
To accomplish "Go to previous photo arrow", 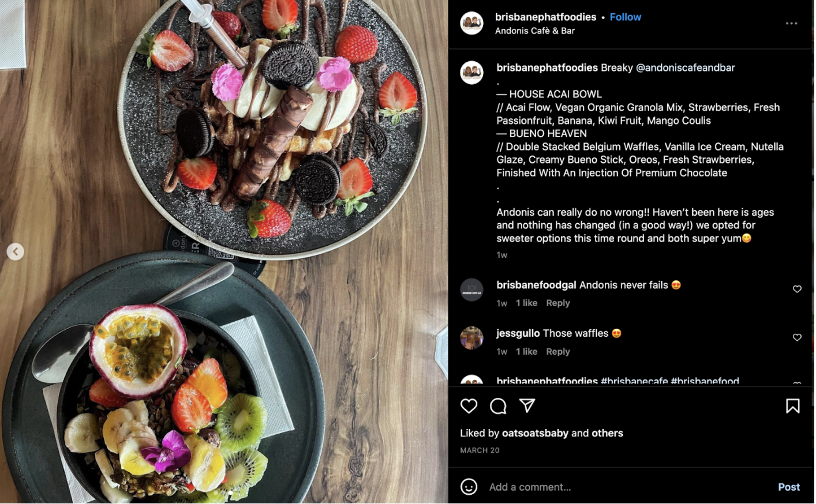I will (x=16, y=251).
